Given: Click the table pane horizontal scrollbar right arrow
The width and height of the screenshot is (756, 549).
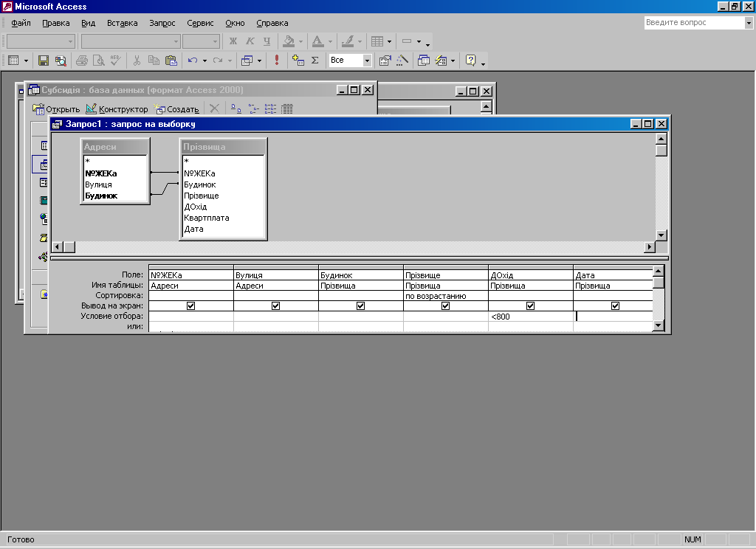Looking at the screenshot, I should tap(650, 246).
